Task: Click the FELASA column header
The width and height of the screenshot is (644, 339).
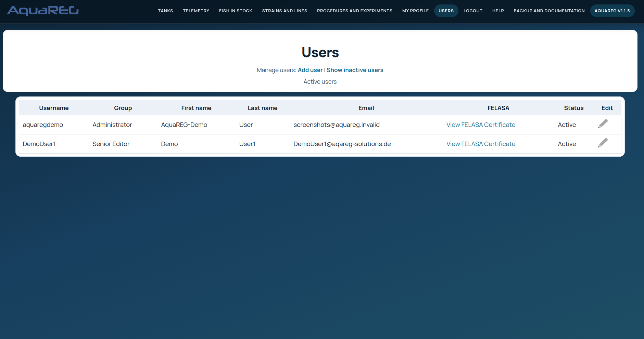Action: [x=498, y=108]
